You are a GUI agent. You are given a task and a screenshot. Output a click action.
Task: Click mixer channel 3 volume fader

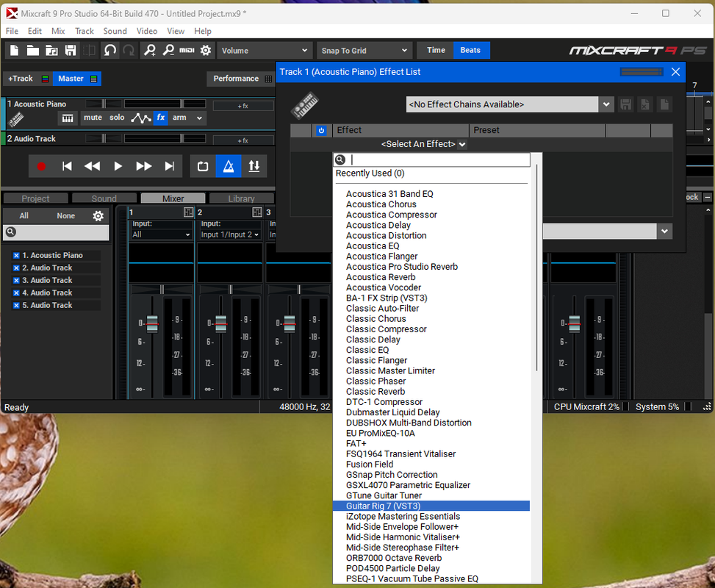coord(289,323)
